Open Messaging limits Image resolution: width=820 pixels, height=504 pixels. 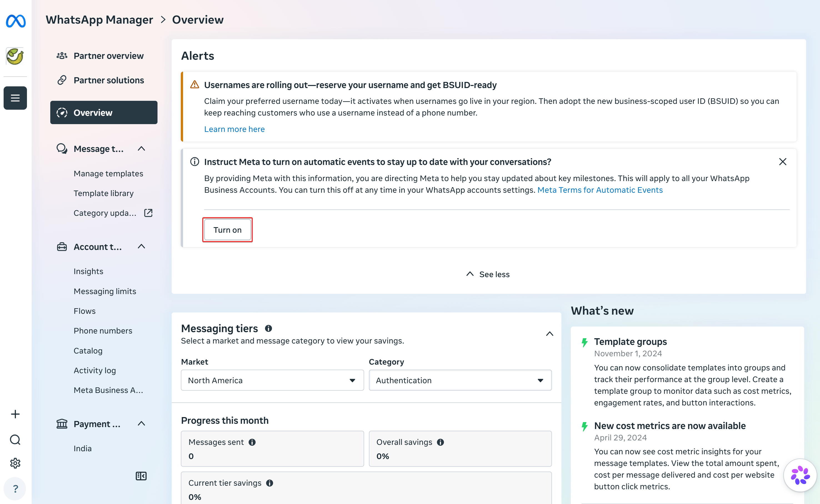(x=105, y=291)
